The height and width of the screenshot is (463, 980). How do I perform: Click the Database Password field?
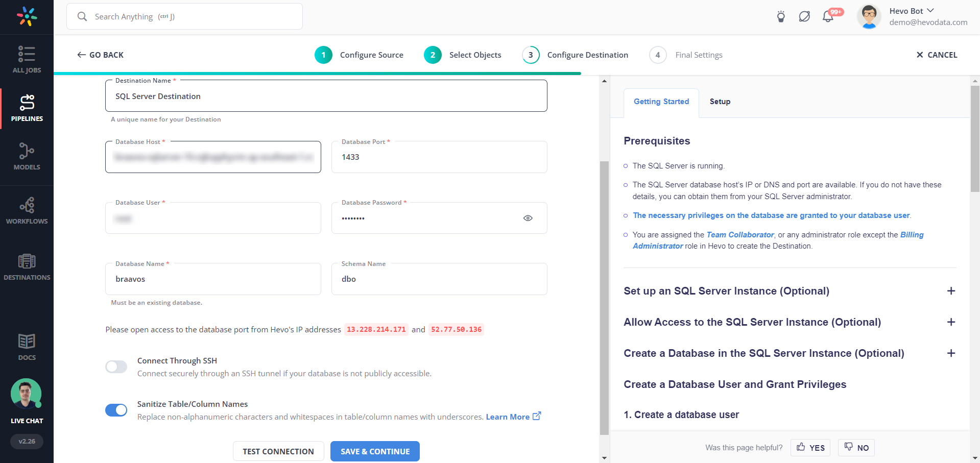(x=439, y=218)
